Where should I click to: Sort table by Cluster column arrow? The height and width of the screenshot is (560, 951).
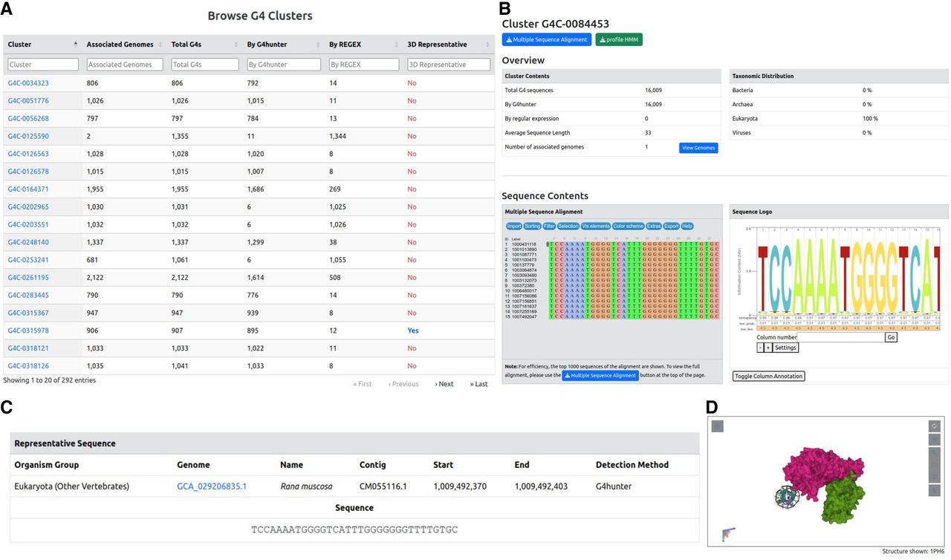click(x=75, y=45)
